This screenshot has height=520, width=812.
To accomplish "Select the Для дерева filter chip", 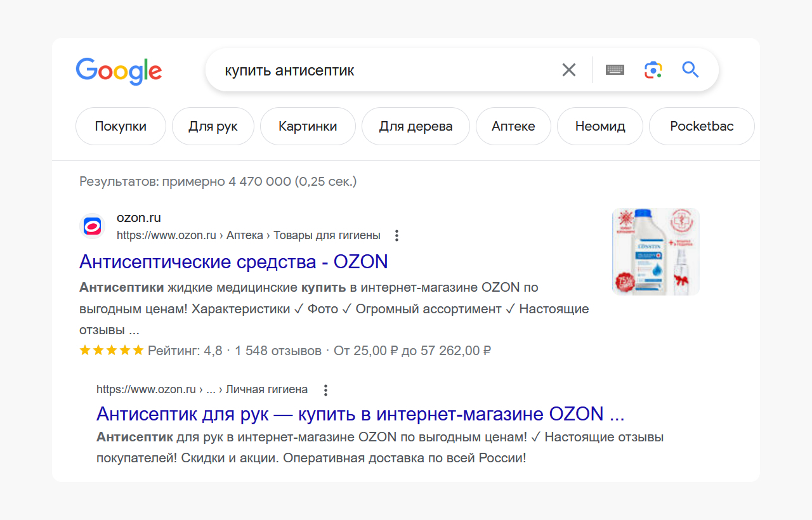I will (416, 126).
